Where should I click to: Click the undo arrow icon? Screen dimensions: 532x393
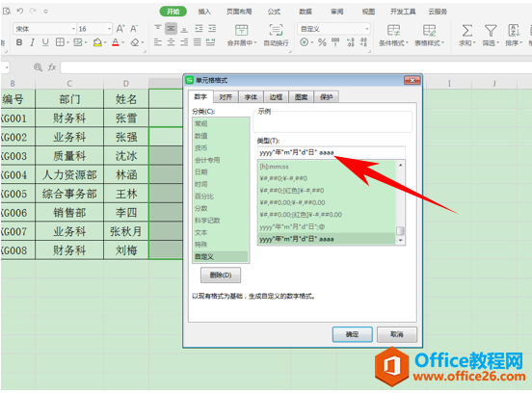pos(20,12)
